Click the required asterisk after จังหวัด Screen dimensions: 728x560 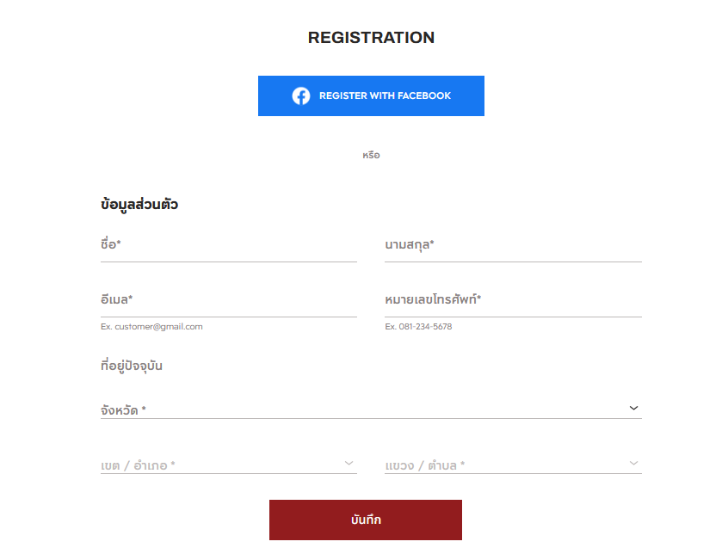tap(144, 409)
